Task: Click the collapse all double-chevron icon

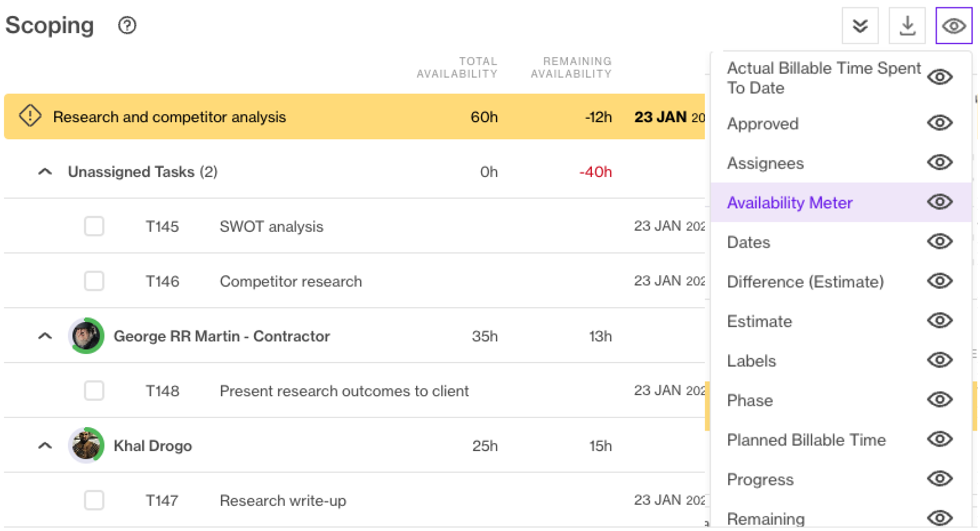Action: click(860, 26)
